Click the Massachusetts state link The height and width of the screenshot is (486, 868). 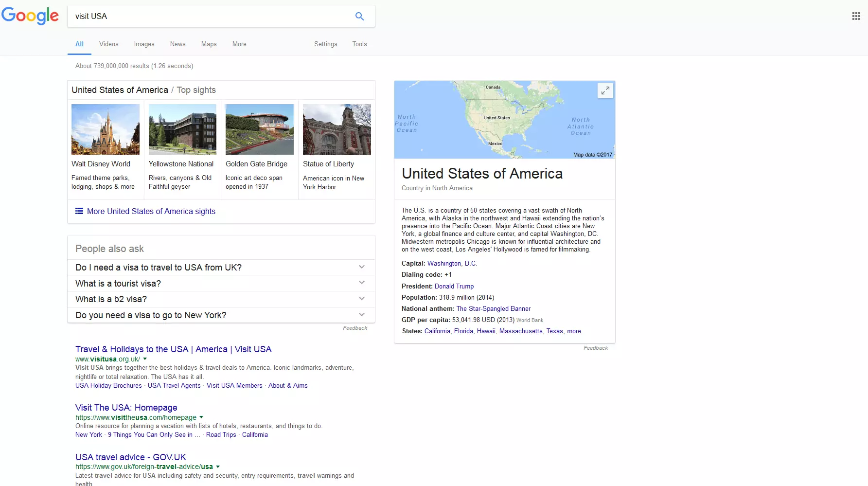[x=521, y=331]
